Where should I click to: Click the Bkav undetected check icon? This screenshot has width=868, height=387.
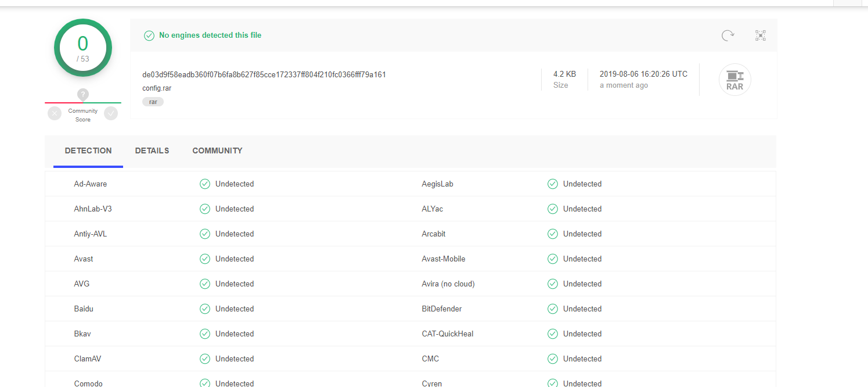pos(205,334)
